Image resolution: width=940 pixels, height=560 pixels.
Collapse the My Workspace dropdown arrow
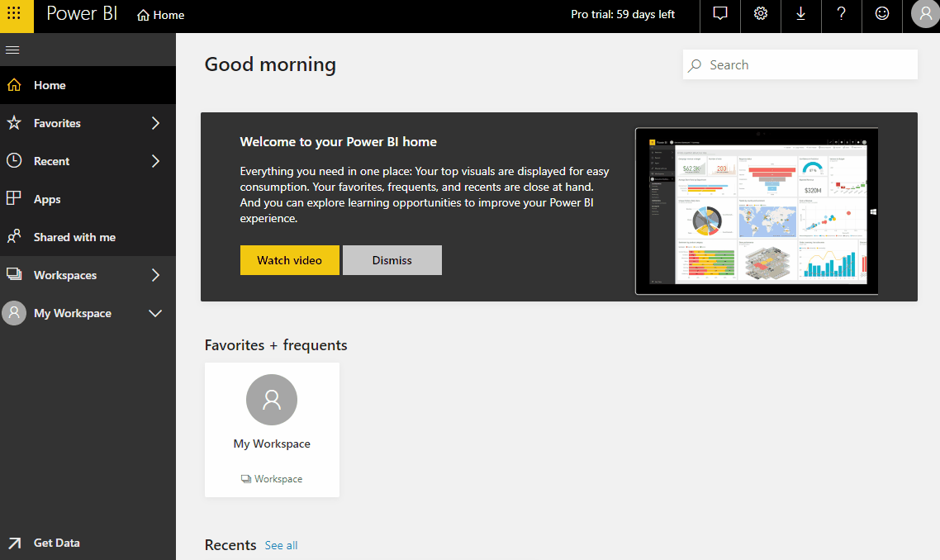(155, 313)
